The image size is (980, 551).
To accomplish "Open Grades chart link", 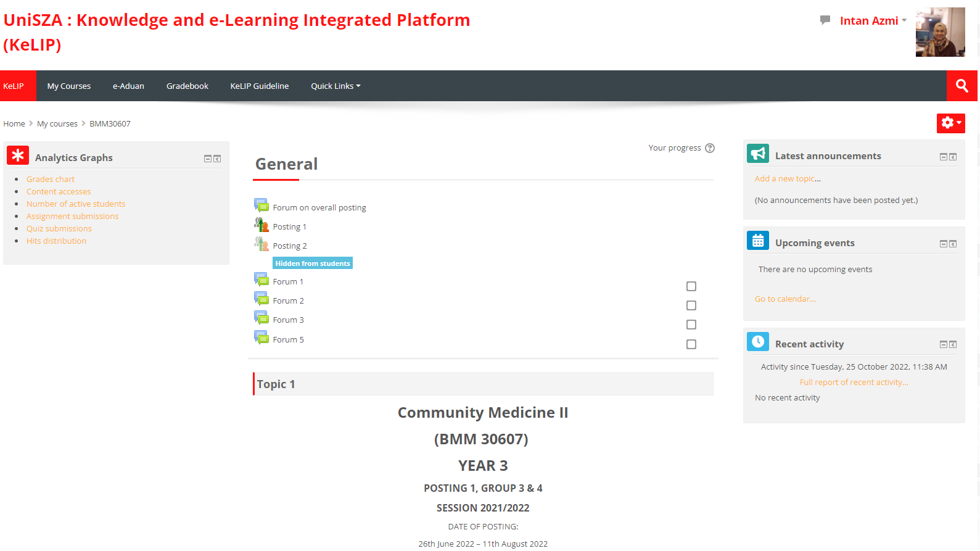I will point(51,179).
